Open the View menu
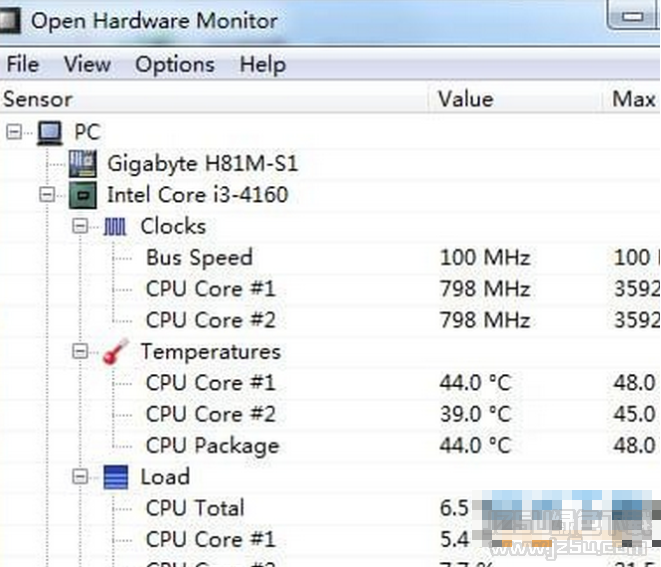The width and height of the screenshot is (661, 567). point(87,64)
